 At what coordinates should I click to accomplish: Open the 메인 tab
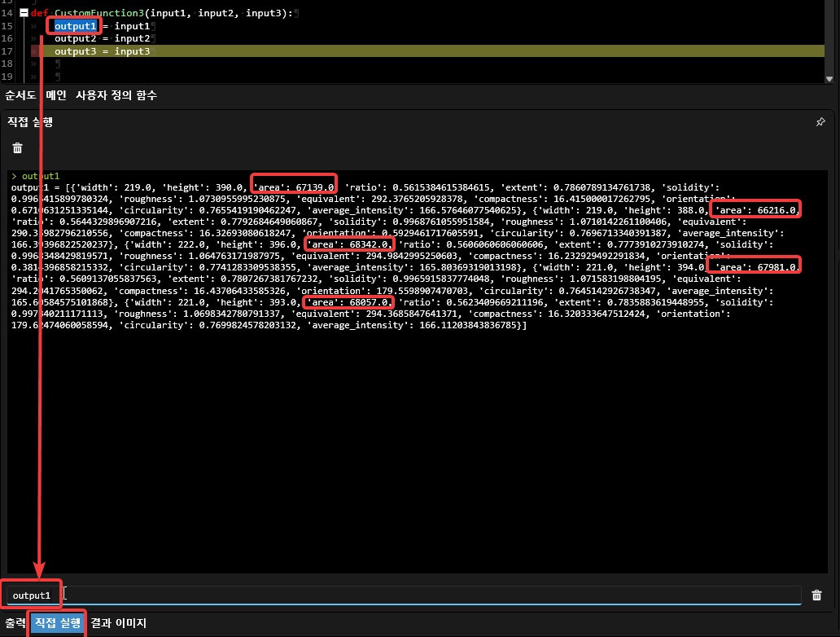click(x=56, y=95)
